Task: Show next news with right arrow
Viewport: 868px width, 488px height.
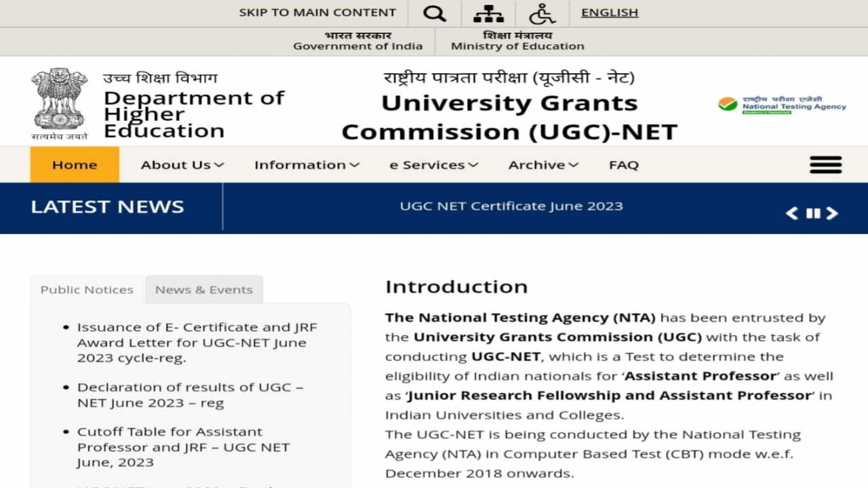Action: pos(832,213)
